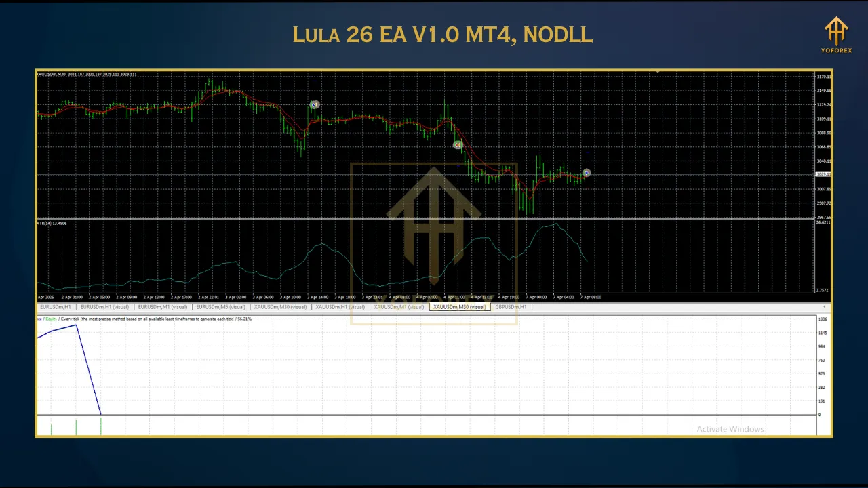Open the XAUUSDm,M1 (visual) tab
The height and width of the screenshot is (488, 868).
(x=399, y=307)
